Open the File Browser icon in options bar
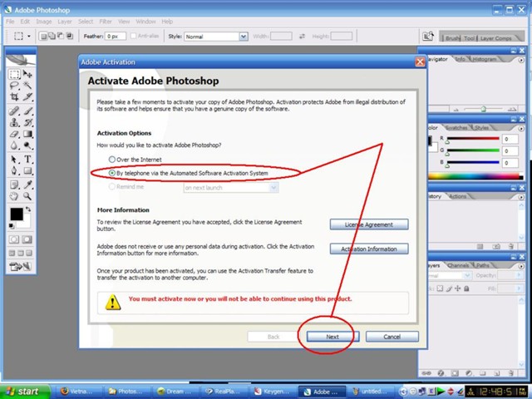The height and width of the screenshot is (399, 532). pos(428,36)
